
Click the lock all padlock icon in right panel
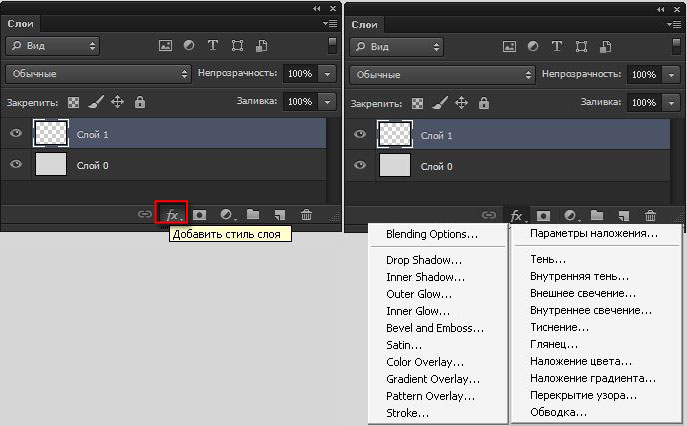coord(484,102)
